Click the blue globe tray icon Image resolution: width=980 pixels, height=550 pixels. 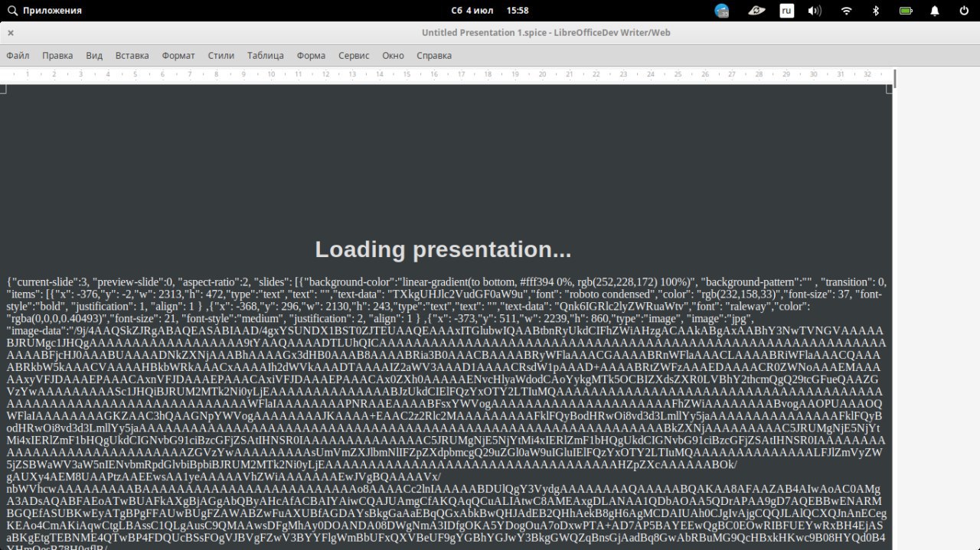coord(722,11)
